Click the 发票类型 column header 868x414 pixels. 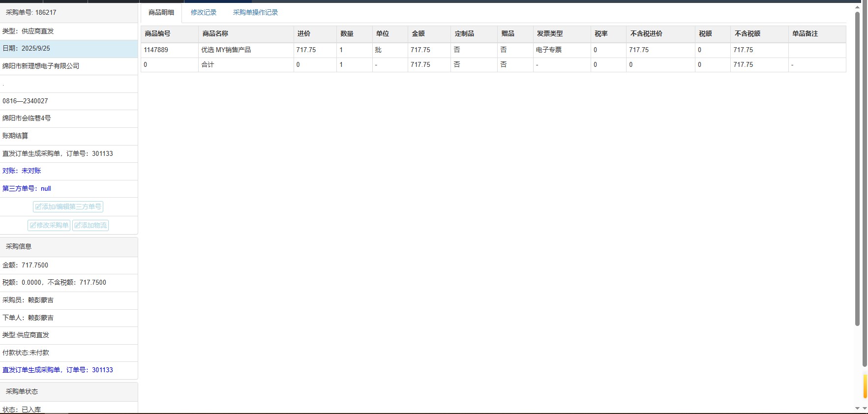point(550,33)
